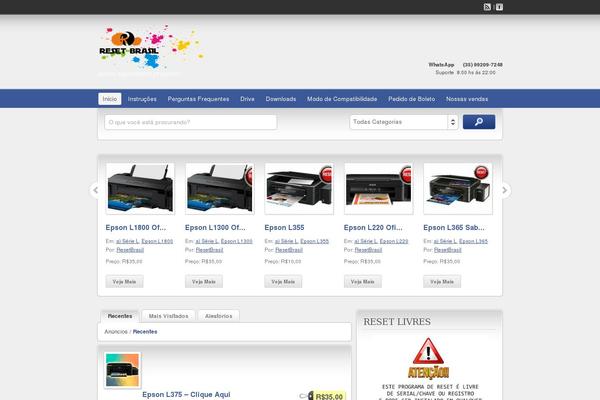Screen dimensions: 600x400
Task: Click Epson L1800 printer thumbnail
Action: (x=140, y=189)
